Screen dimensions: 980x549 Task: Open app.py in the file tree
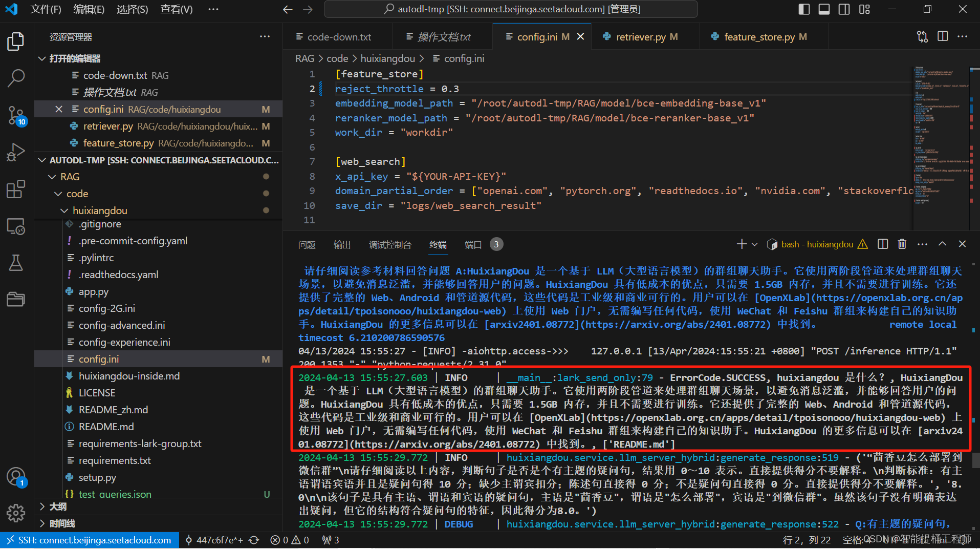(x=159, y=291)
